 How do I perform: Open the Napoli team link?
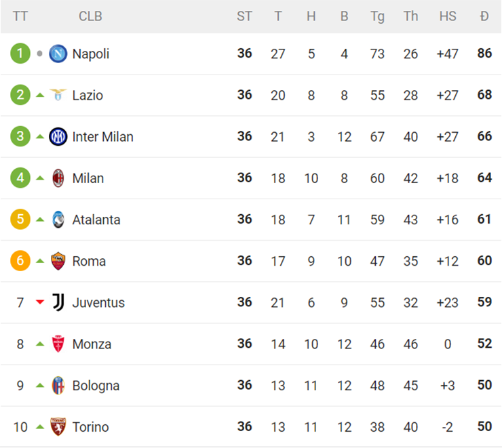pyautogui.click(x=90, y=54)
